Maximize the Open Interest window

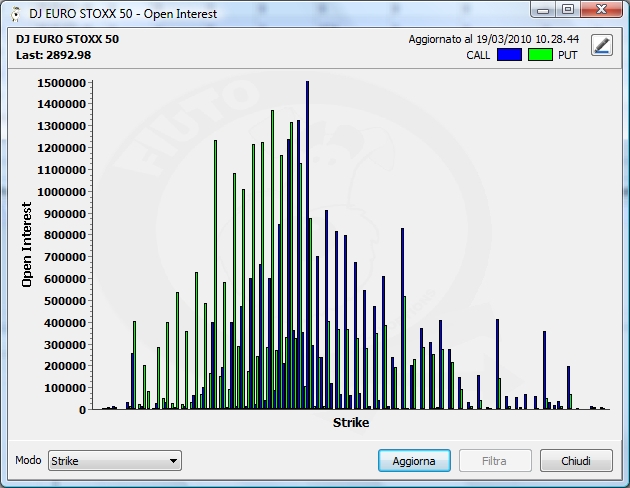pyautogui.click(x=568, y=10)
